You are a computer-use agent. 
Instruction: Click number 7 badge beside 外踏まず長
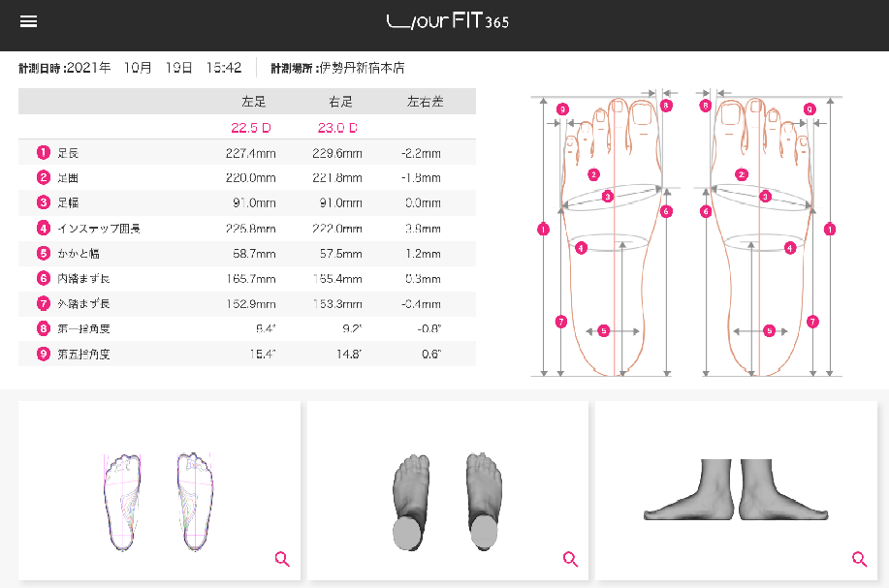click(x=44, y=303)
